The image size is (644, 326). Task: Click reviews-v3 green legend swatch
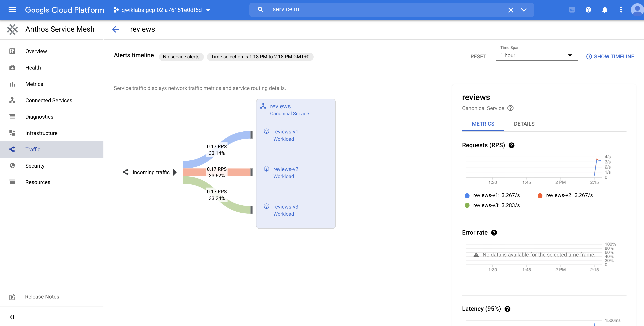pos(467,206)
